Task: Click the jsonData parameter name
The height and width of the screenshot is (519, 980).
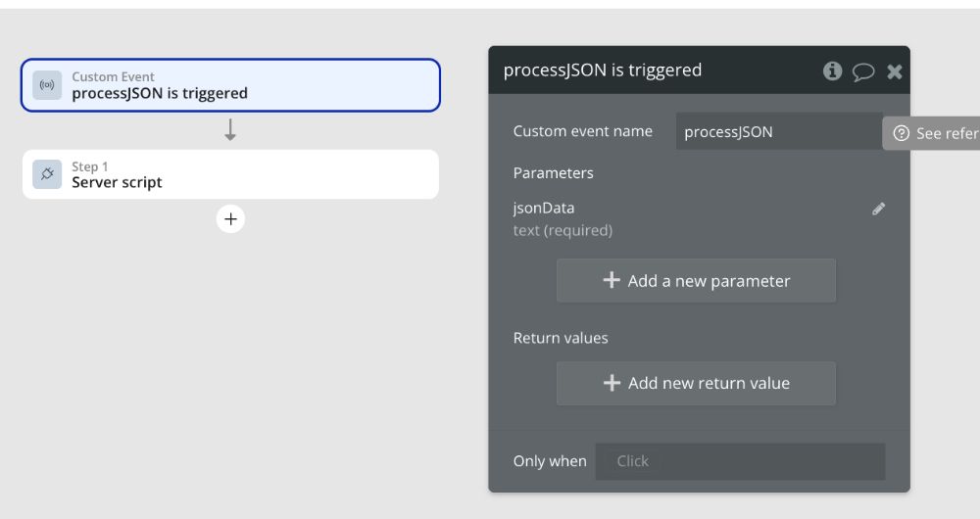Action: (x=544, y=208)
